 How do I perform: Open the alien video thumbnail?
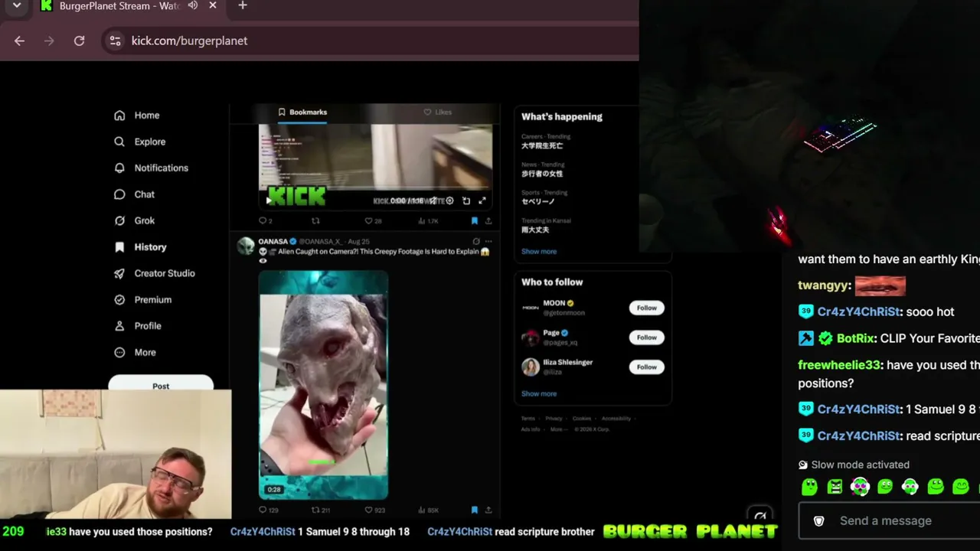pyautogui.click(x=323, y=385)
